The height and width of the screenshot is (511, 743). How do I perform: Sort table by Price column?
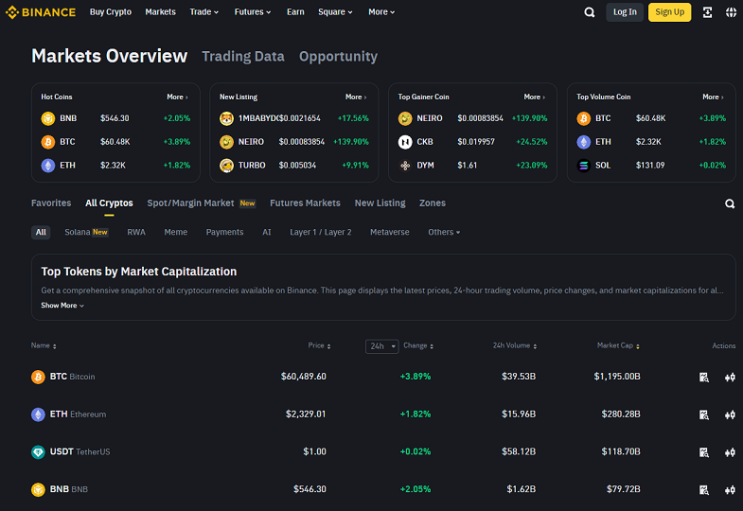(x=319, y=346)
